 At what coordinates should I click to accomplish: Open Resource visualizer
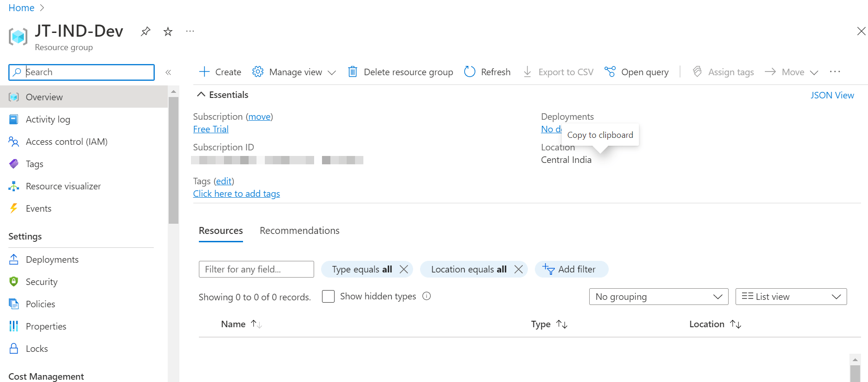pyautogui.click(x=84, y=186)
